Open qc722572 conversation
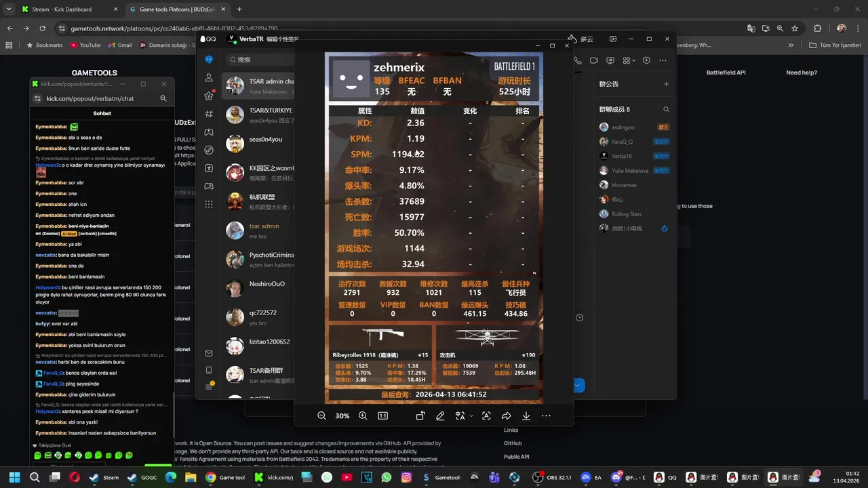 pyautogui.click(x=259, y=317)
